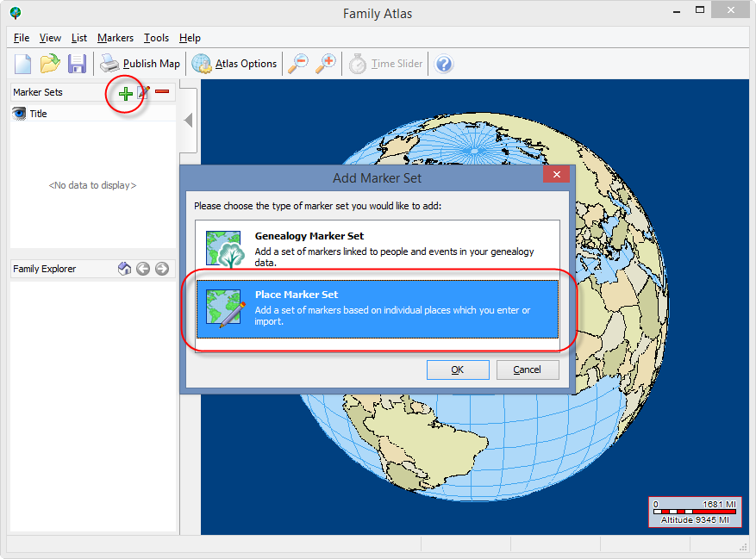Save using the floppy disk icon
The image size is (756, 559).
77,64
